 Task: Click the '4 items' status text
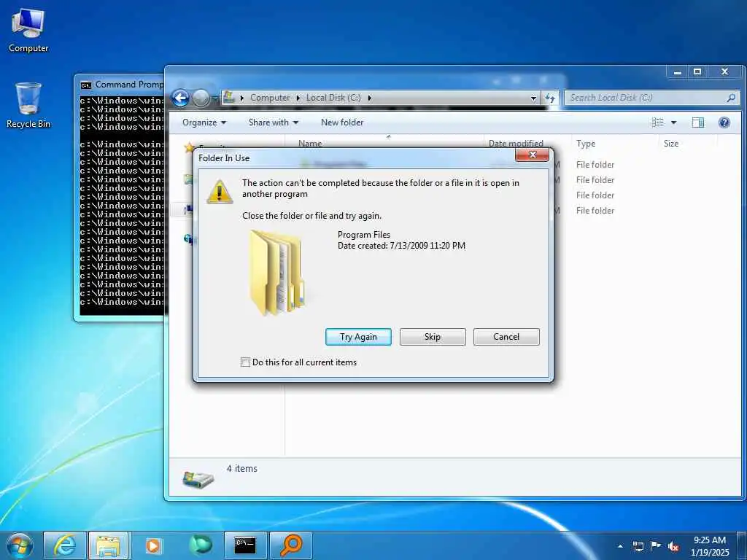(x=242, y=469)
